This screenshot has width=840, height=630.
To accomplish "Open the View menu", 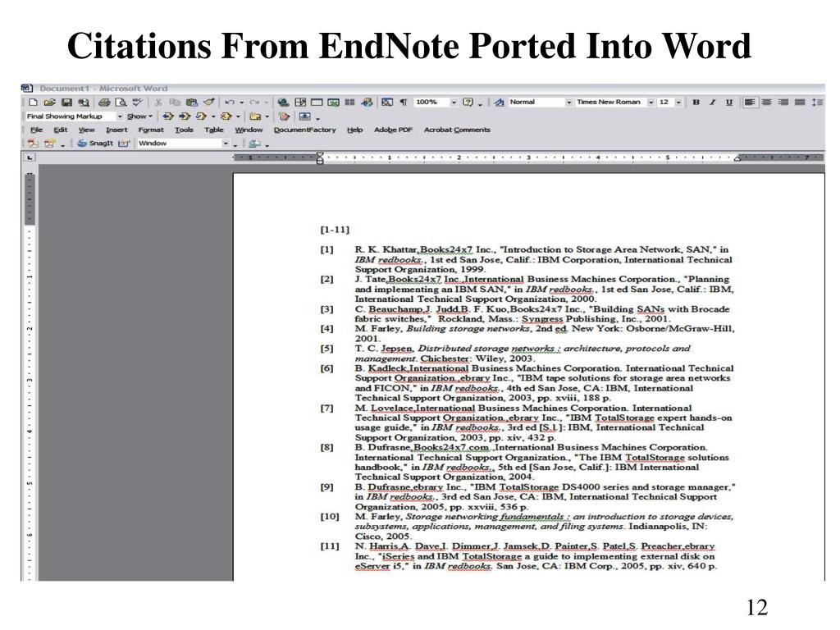I will (x=86, y=130).
